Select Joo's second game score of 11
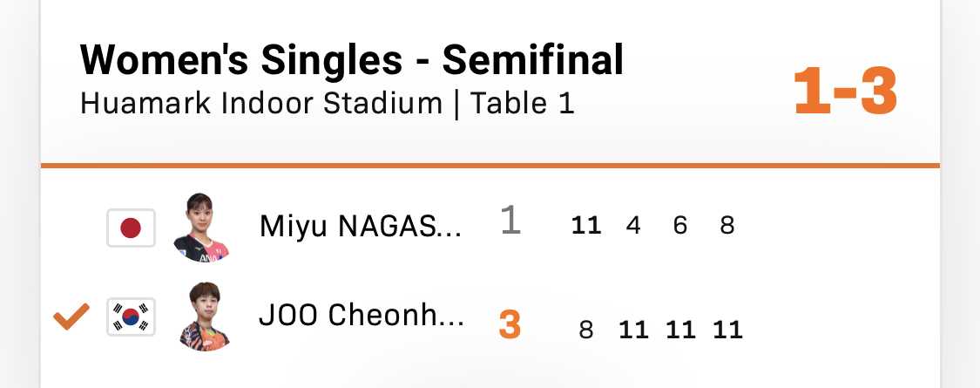Image resolution: width=980 pixels, height=388 pixels. pyautogui.click(x=633, y=330)
